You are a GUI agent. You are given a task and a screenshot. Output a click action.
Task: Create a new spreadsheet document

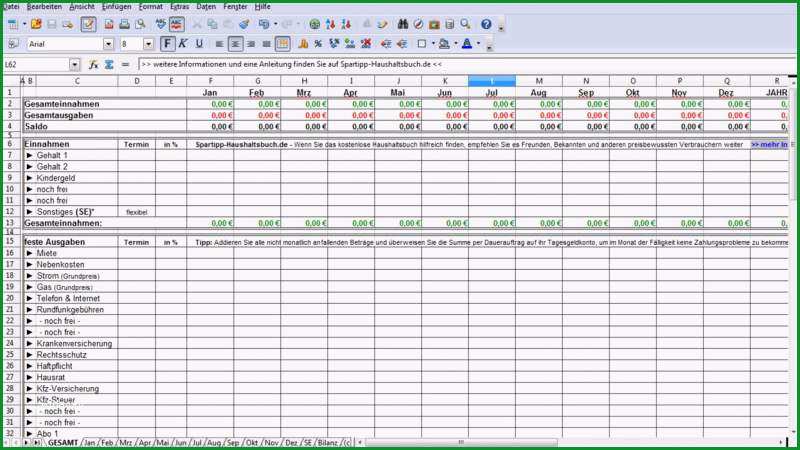pos(13,24)
